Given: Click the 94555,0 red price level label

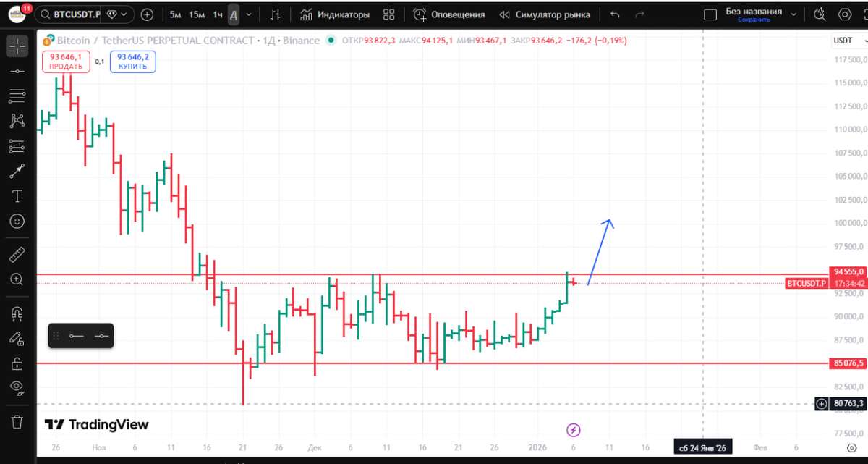Looking at the screenshot, I should [848, 271].
